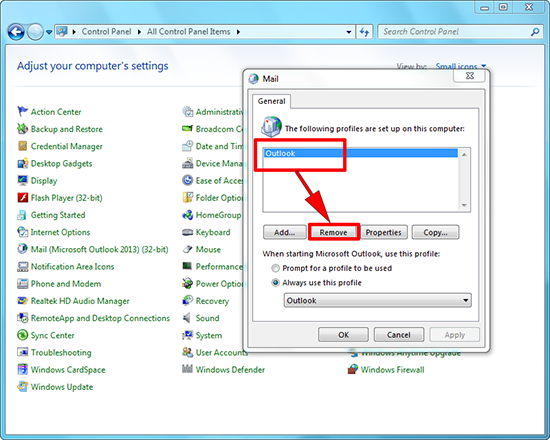
Task: Click the Windows Firewall icon
Action: tap(353, 369)
